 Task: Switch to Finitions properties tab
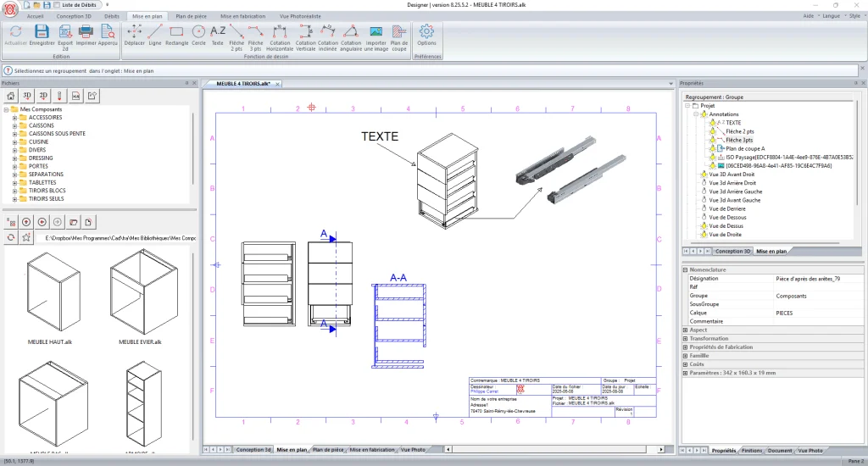[x=751, y=451]
